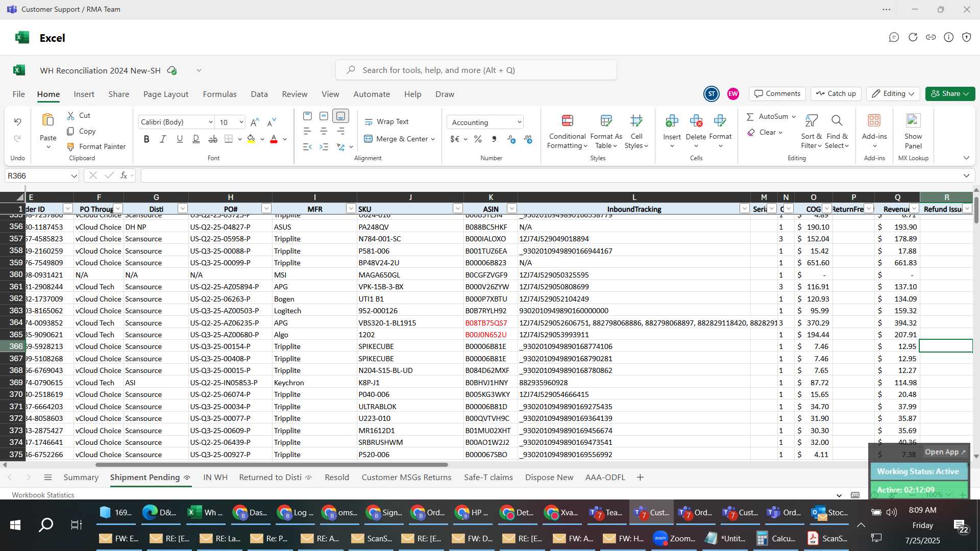Click the green Share button

[x=950, y=93]
